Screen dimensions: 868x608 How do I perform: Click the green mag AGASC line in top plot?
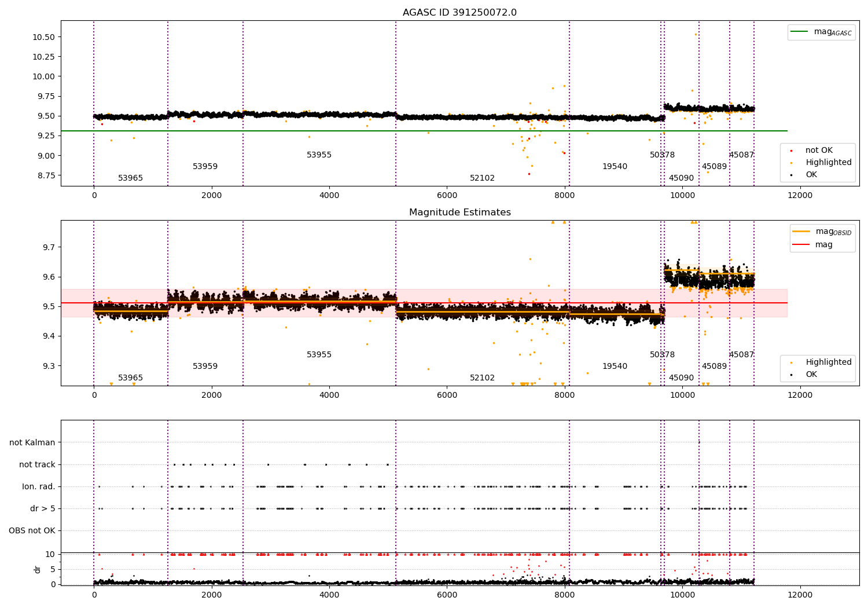[x=424, y=131]
